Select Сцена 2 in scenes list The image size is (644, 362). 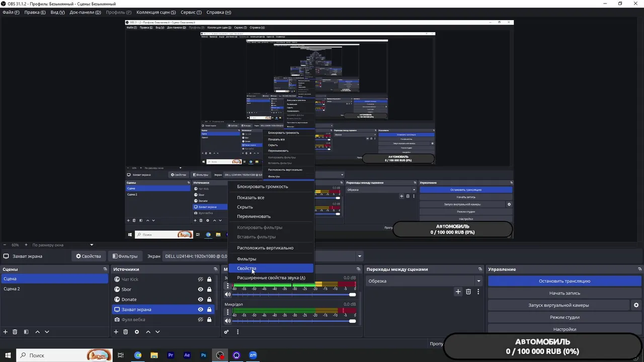(x=54, y=289)
